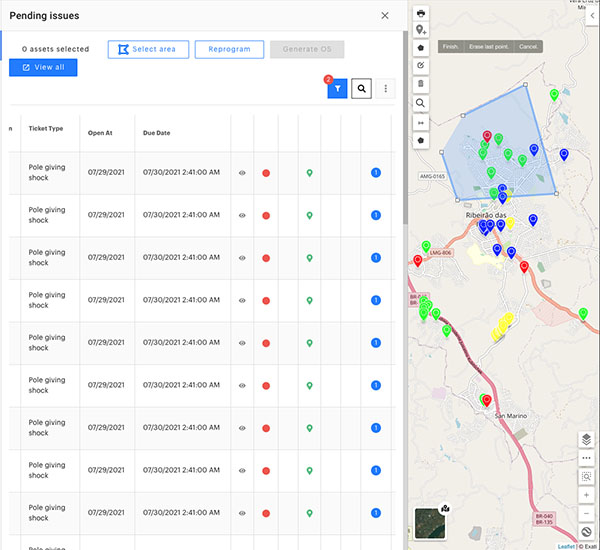This screenshot has width=600, height=550.
Task: Activate the edit shapes tool
Action: click(421, 65)
